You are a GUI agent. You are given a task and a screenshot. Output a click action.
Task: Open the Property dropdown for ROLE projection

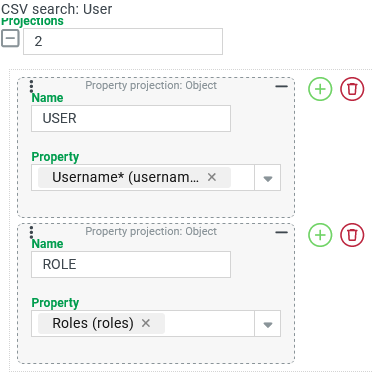pos(268,324)
